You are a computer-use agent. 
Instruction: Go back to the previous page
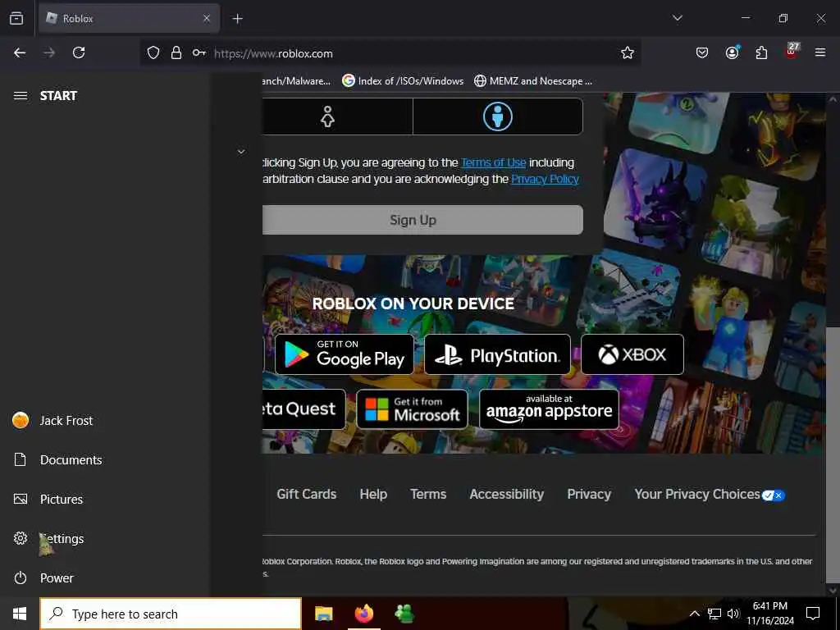(x=20, y=52)
